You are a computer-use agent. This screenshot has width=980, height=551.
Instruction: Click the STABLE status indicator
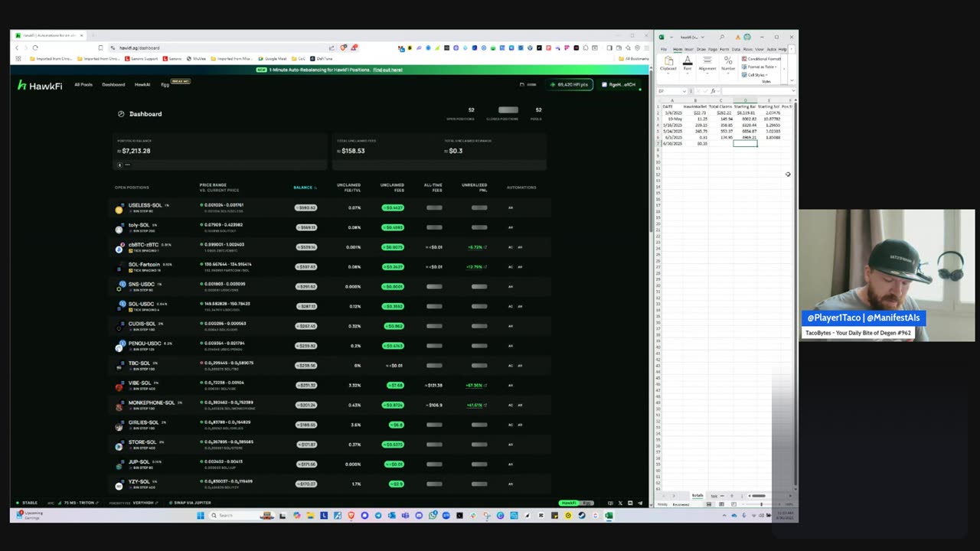coord(28,503)
